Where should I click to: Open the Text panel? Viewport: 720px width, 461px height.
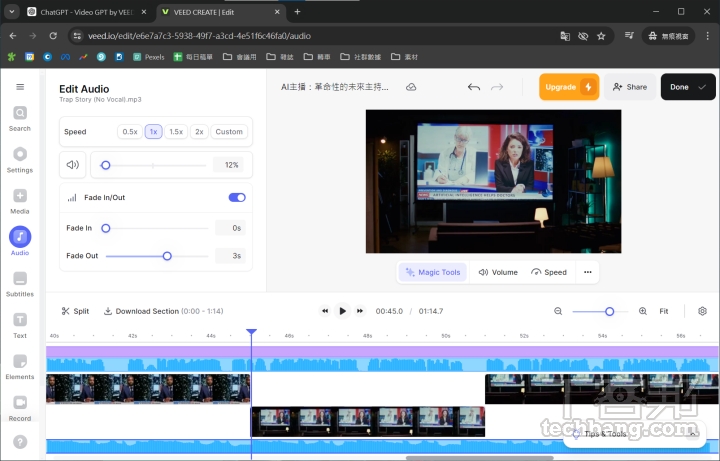(20, 325)
